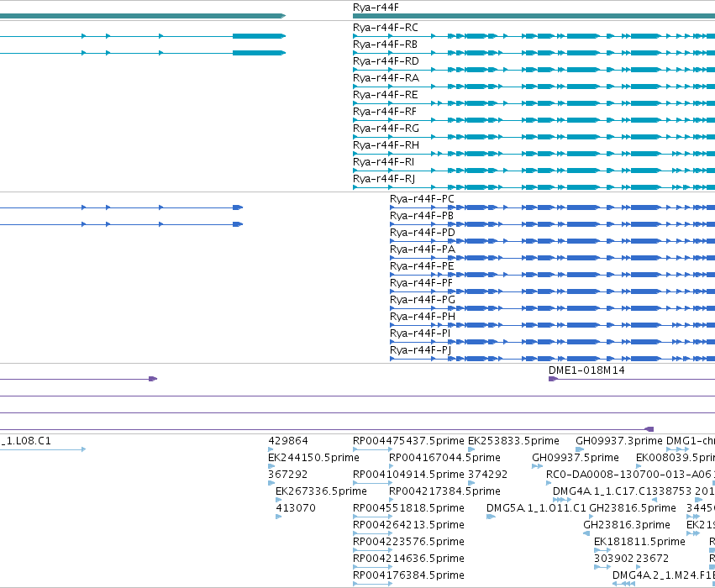The height and width of the screenshot is (588, 715).
Task: Choose protein Rya-r44F-PG
Action: click(x=423, y=301)
